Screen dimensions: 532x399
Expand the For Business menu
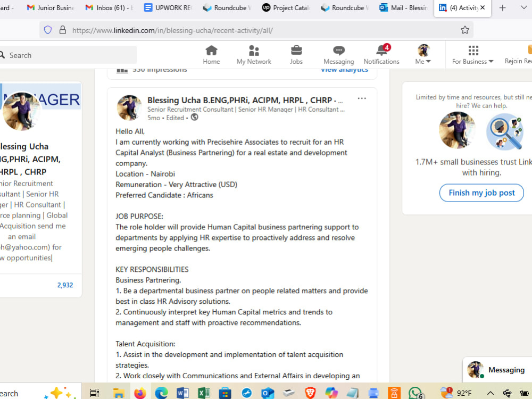point(472,55)
